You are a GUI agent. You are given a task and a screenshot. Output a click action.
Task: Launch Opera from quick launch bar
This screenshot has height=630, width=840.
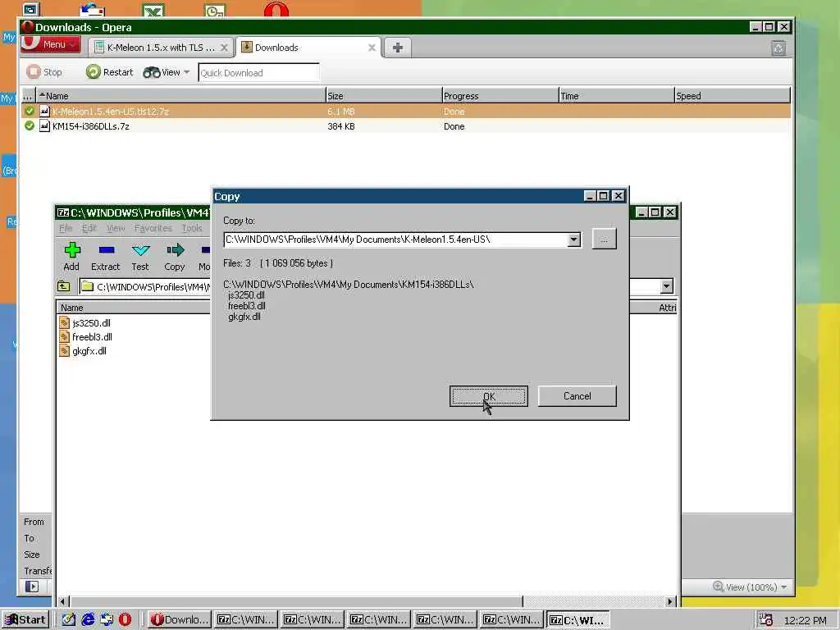point(125,620)
